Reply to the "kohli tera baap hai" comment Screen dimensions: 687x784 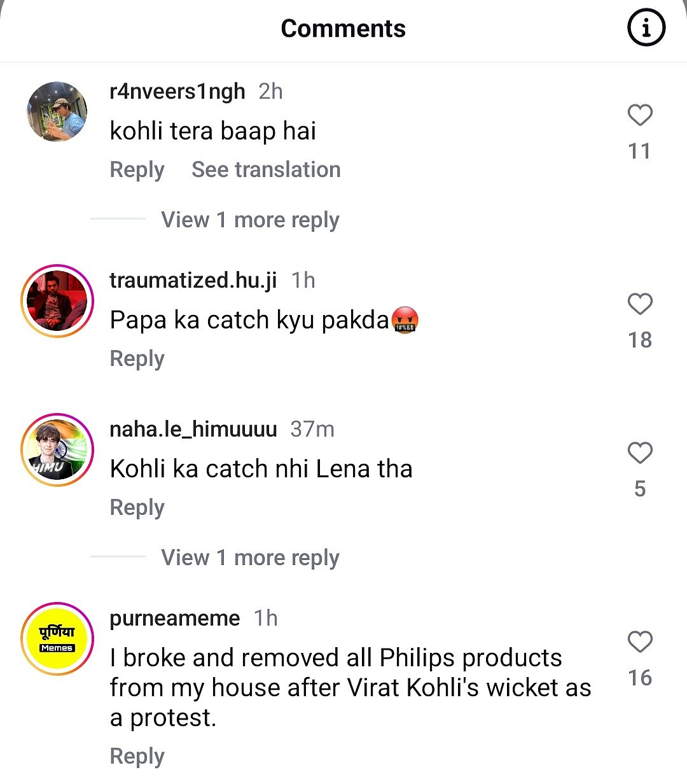point(137,170)
